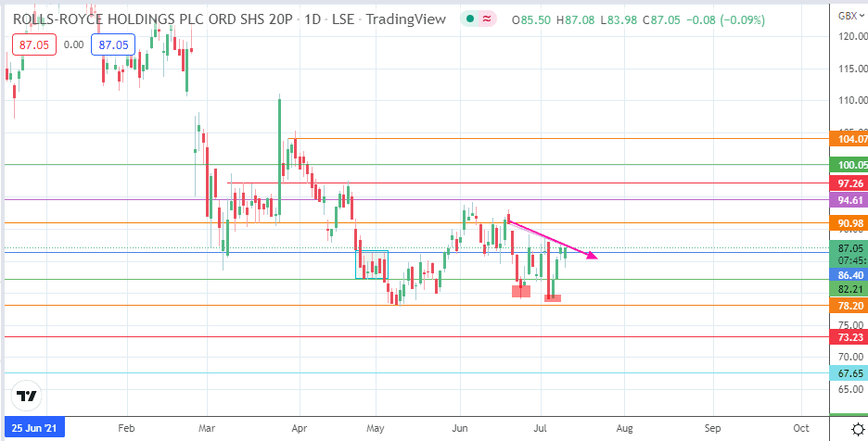The height and width of the screenshot is (441, 868).
Task: Select the 100.05 green price label
Action: tap(849, 164)
